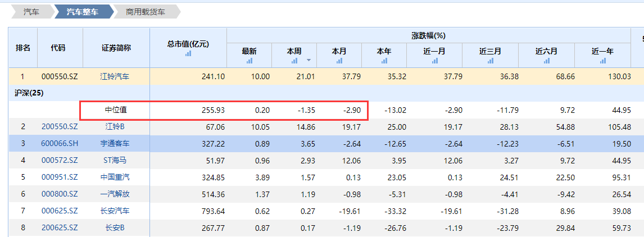This screenshot has width=644, height=237.
Task: Click chart icon under 本月 column
Action: coord(339,61)
